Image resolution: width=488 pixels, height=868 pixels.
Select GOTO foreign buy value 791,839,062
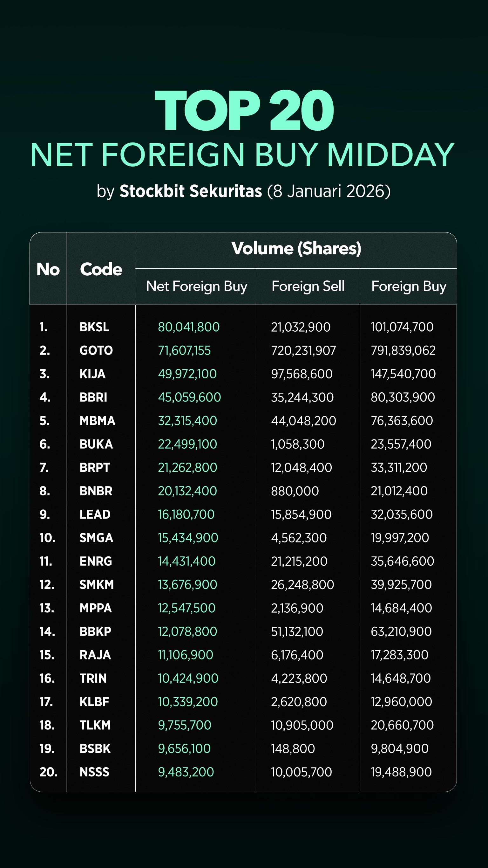coord(403,350)
